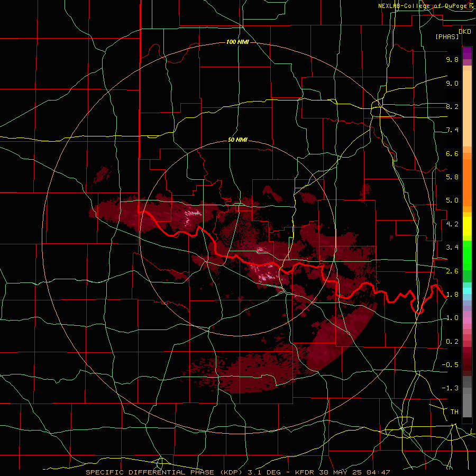This screenshot has height=476, width=476.
Task: Click the 1.8 legend value
Action: pyautogui.click(x=452, y=295)
